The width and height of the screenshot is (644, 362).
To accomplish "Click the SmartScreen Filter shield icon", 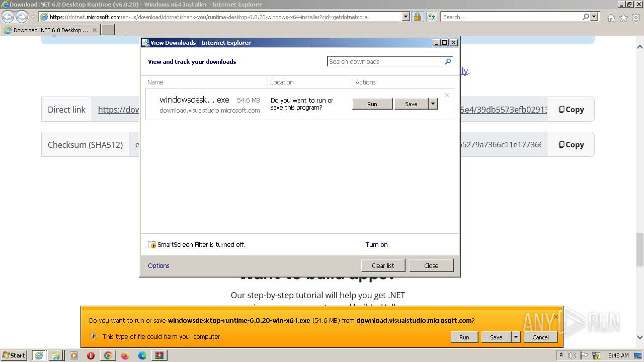I will click(x=152, y=245).
